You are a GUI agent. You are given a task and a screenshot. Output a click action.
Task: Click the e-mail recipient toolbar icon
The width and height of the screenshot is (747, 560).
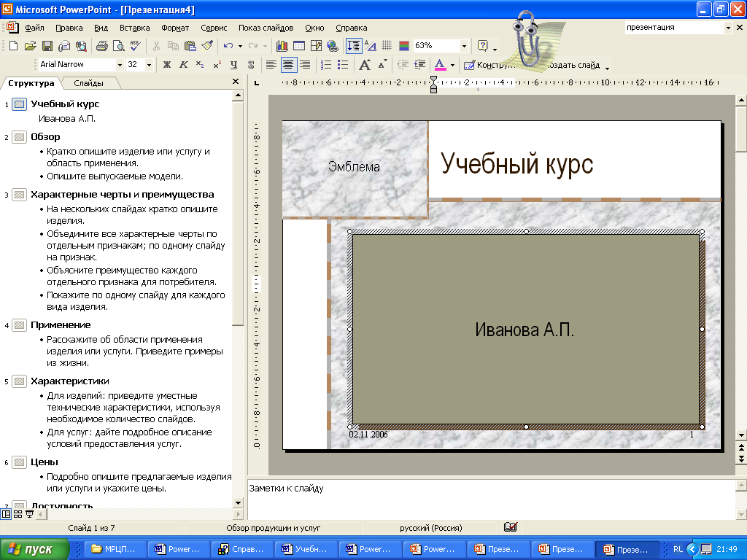coord(64,46)
